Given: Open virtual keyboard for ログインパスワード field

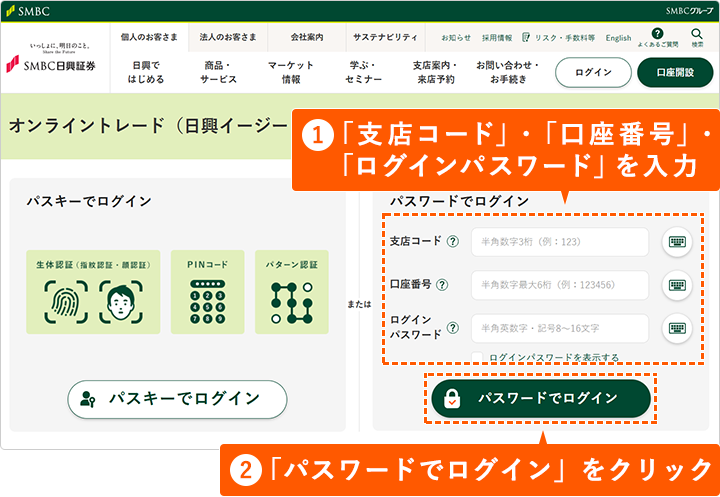Looking at the screenshot, I should coord(677,328).
